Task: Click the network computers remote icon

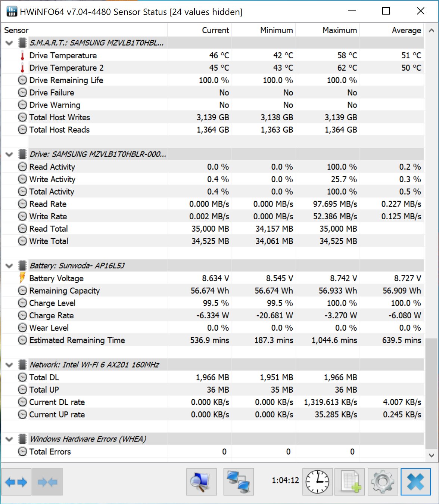Action: click(239, 482)
